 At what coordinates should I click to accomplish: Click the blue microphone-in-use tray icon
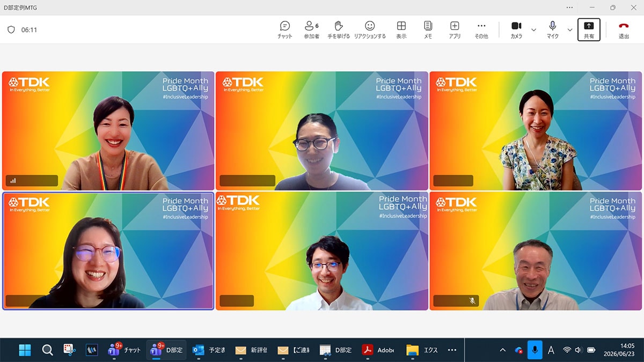pos(535,350)
